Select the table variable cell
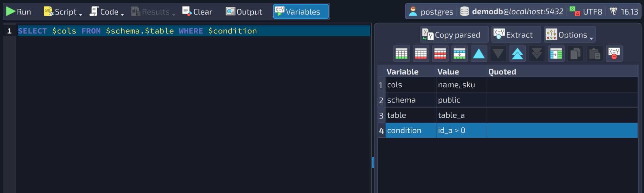 tap(411, 115)
